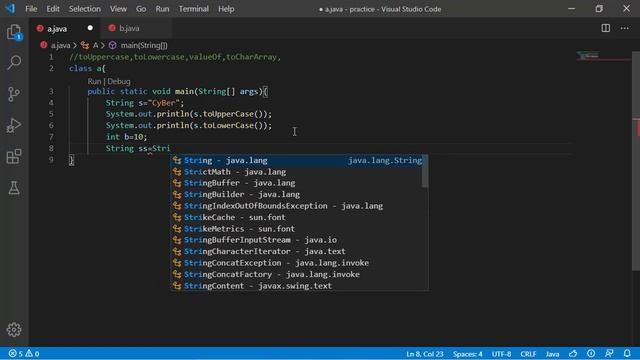Screen dimensions: 640x360
Task: Click the feedback icon in status bar
Action: click(x=609, y=353)
